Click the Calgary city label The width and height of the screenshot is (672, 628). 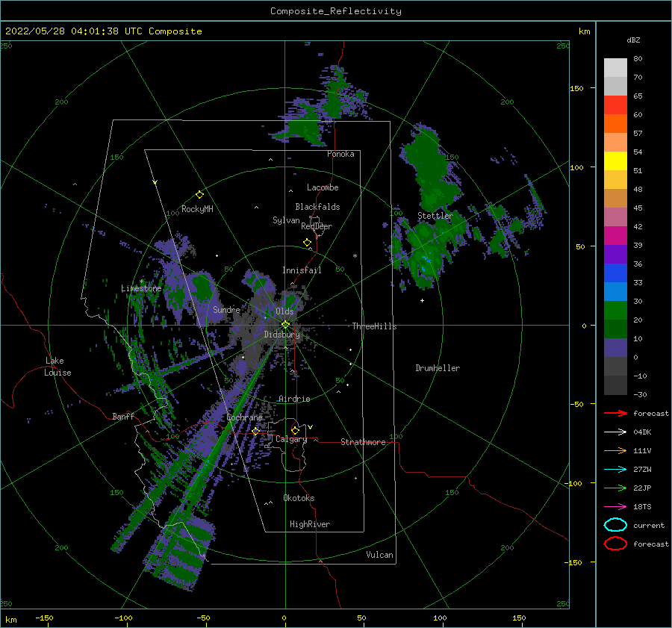pos(291,439)
